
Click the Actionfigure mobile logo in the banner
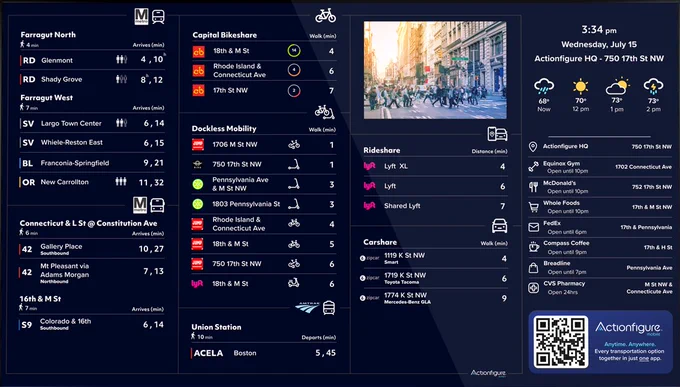click(628, 328)
